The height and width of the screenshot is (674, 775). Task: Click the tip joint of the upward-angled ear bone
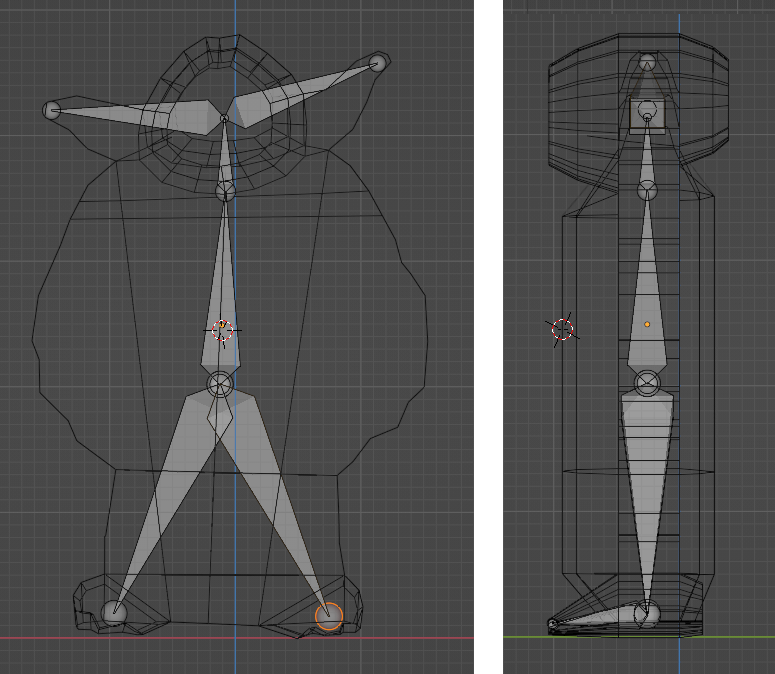(378, 63)
